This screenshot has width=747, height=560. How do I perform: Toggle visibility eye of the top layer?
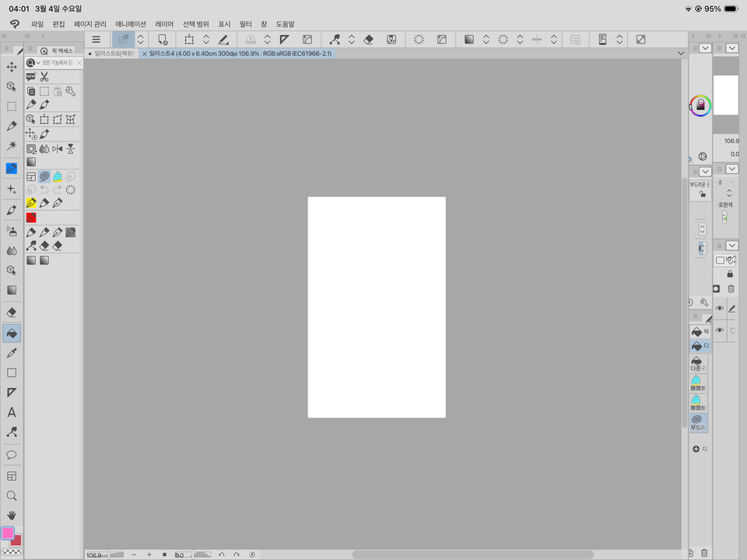click(x=720, y=309)
